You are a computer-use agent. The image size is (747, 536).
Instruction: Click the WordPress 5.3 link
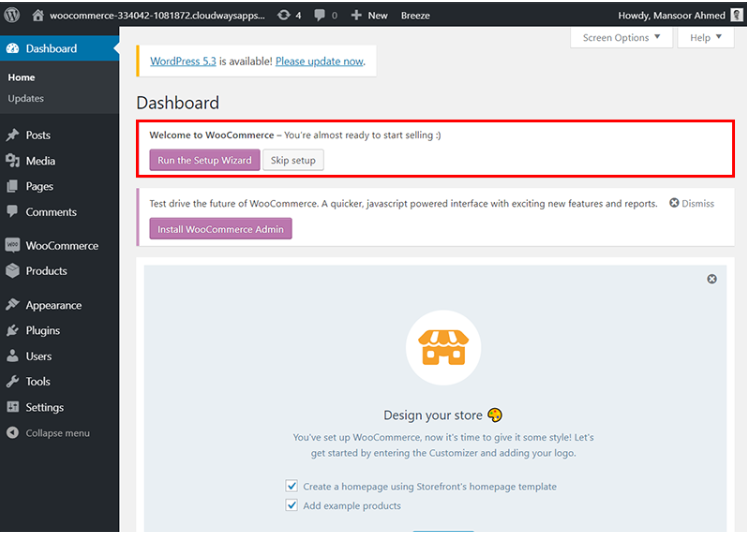click(x=183, y=61)
